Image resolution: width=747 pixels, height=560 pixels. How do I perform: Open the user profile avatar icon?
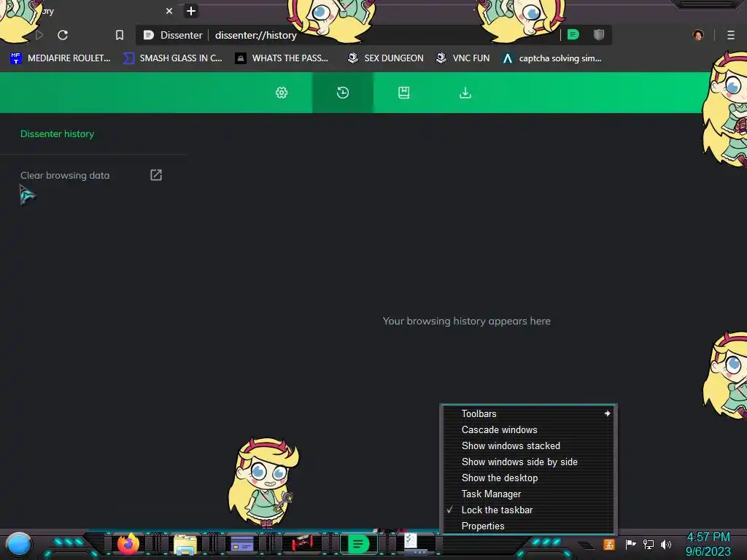pyautogui.click(x=698, y=35)
